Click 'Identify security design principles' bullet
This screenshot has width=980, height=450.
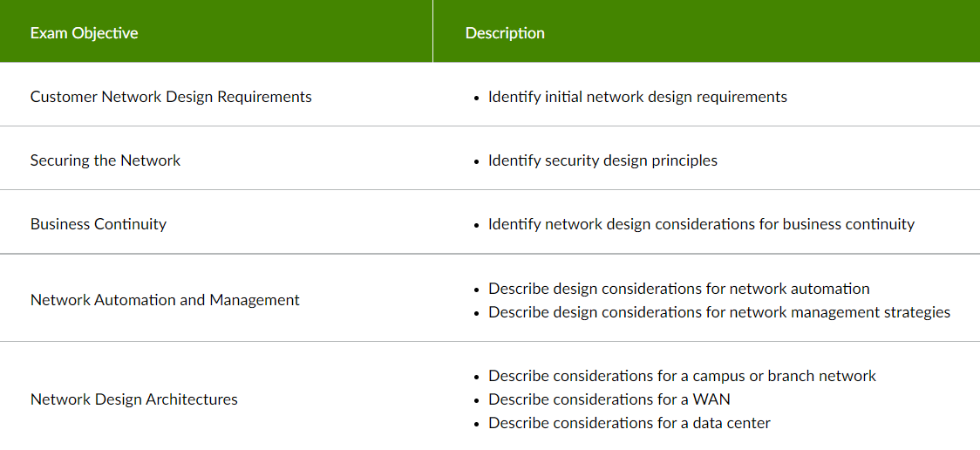[602, 160]
